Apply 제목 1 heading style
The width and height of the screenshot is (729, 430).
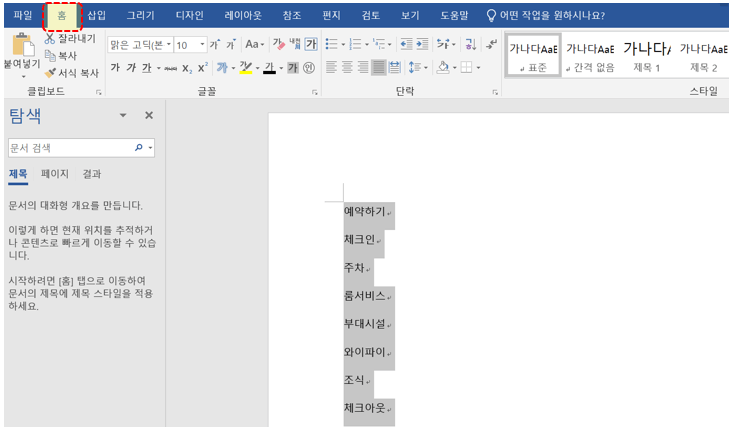647,56
